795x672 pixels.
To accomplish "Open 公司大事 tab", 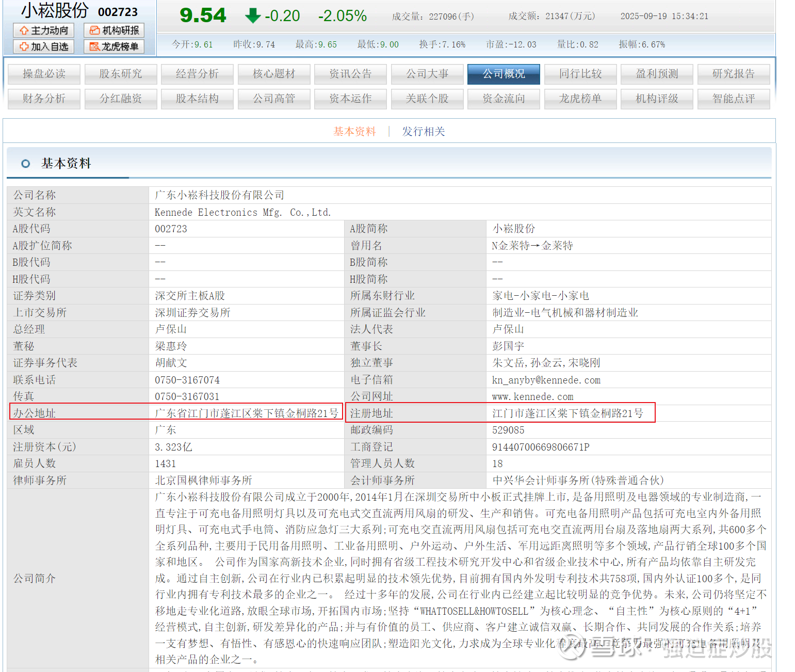I will pyautogui.click(x=427, y=74).
